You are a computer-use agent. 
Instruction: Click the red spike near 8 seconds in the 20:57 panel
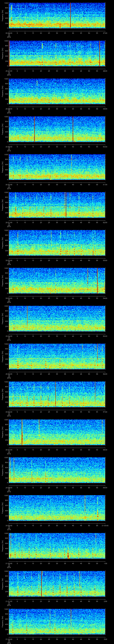click(x=22, y=432)
